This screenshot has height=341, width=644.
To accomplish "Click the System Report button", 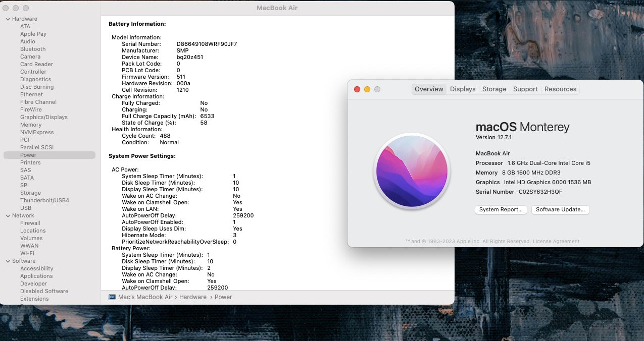I will [501, 210].
